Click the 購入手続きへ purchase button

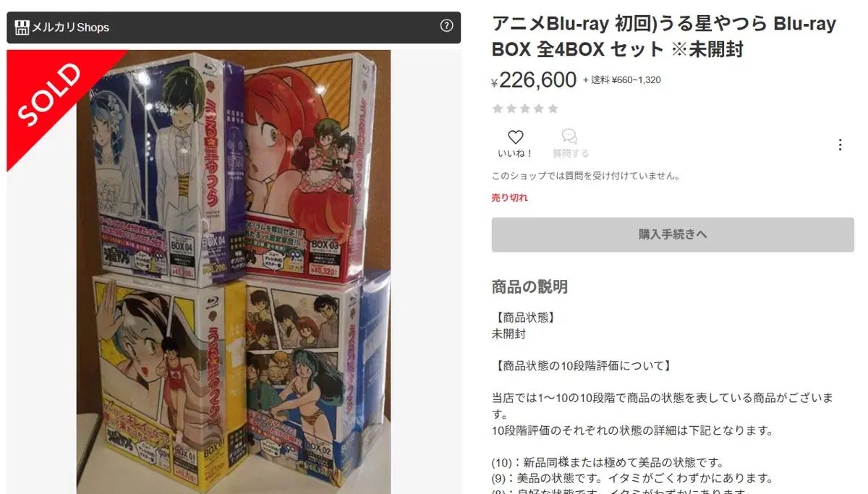(x=673, y=234)
